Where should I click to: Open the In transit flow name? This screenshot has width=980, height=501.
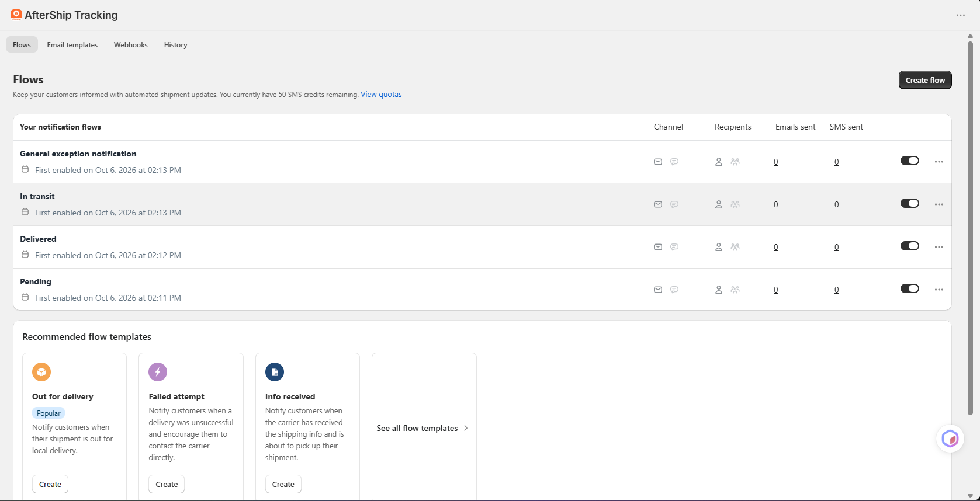click(x=37, y=196)
